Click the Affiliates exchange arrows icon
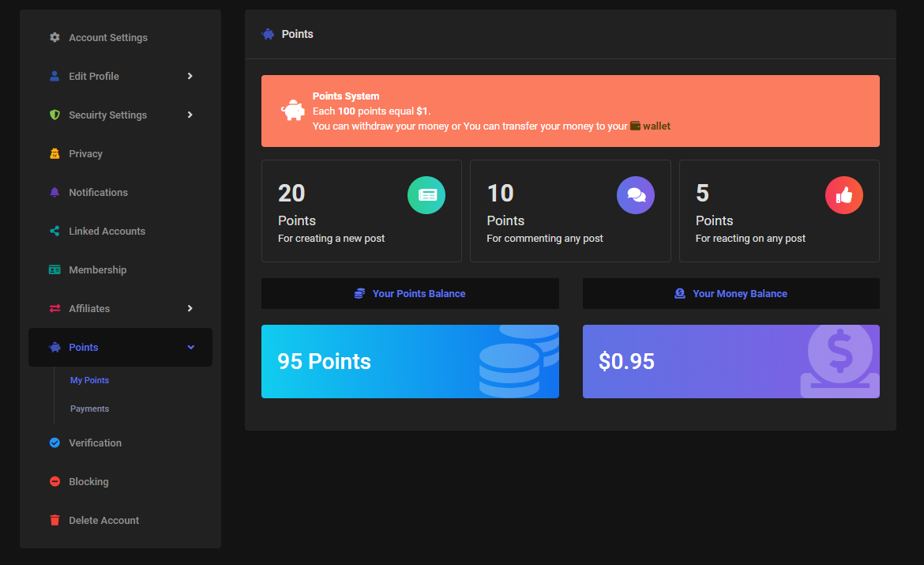The image size is (924, 565). point(54,308)
